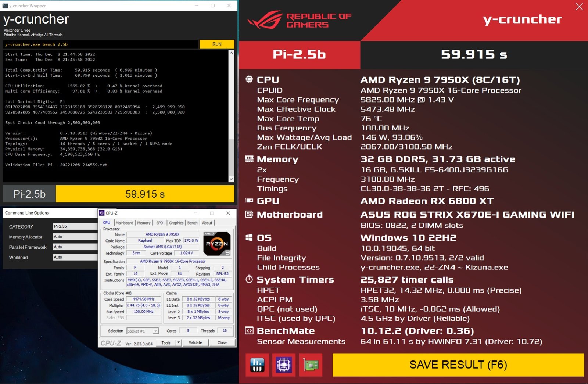Click the Max TDP 170.0 W field
This screenshot has width=588, height=384.
coord(191,241)
